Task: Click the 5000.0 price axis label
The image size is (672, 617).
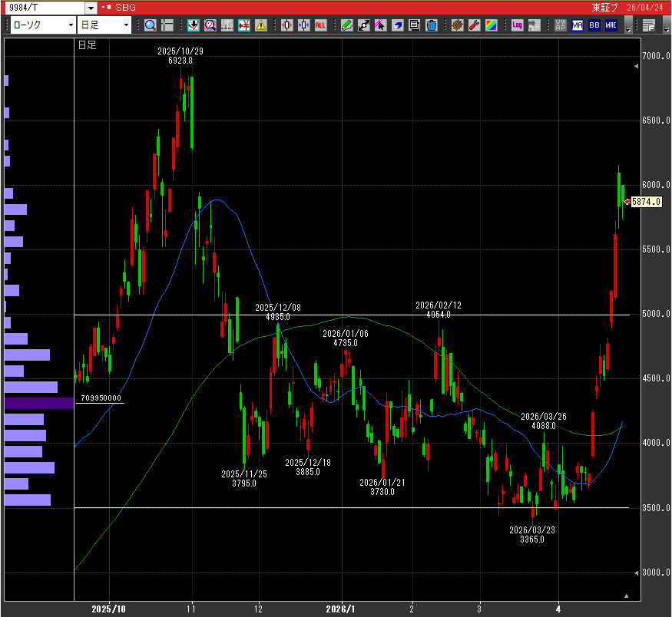Action: 656,314
